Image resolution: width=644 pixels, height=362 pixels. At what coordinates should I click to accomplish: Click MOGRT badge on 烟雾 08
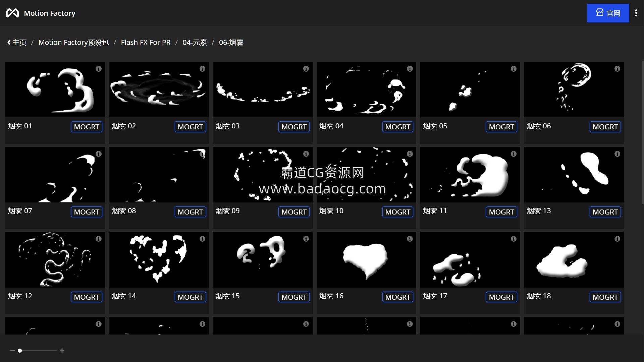click(x=190, y=212)
